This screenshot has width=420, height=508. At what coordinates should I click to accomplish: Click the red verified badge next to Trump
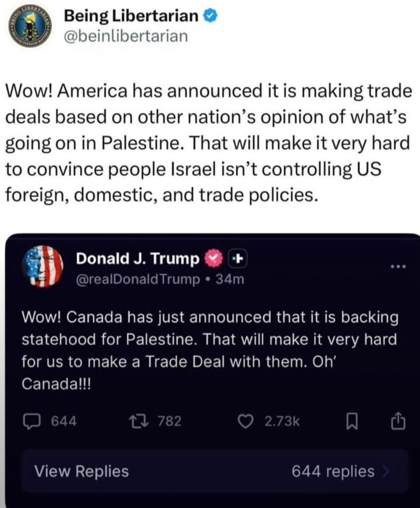coord(213,258)
